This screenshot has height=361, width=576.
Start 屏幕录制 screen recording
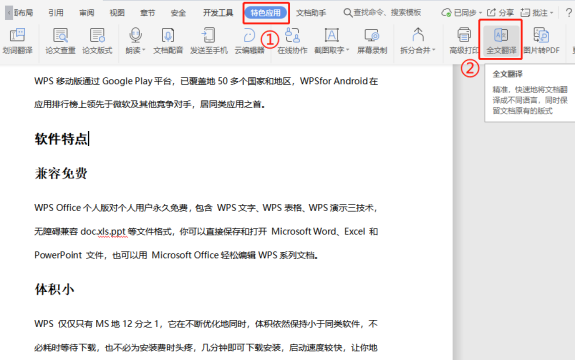click(x=372, y=41)
